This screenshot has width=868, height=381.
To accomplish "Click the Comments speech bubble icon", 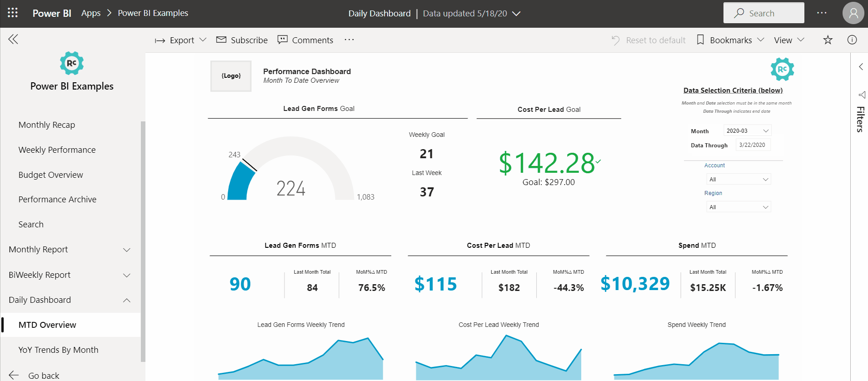I will (x=283, y=40).
